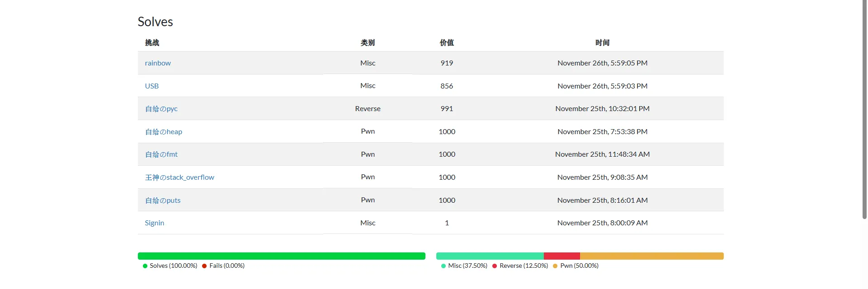This screenshot has width=868, height=289.
Task: Open the Signin challenge link
Action: click(155, 223)
